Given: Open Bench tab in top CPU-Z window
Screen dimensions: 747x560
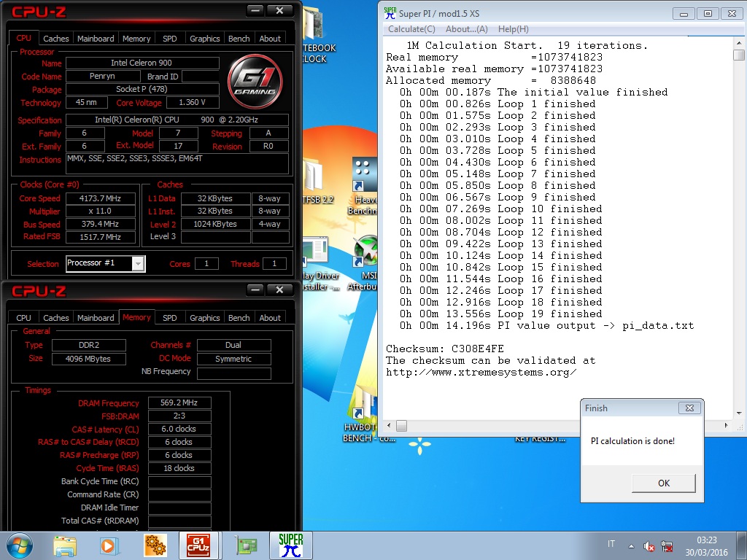Looking at the screenshot, I should [239, 39].
